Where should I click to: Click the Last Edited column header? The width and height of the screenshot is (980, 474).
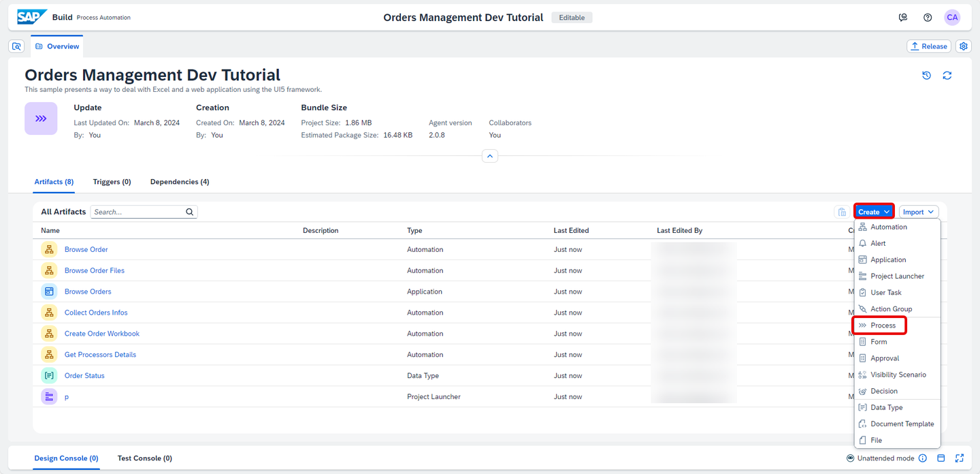tap(571, 230)
